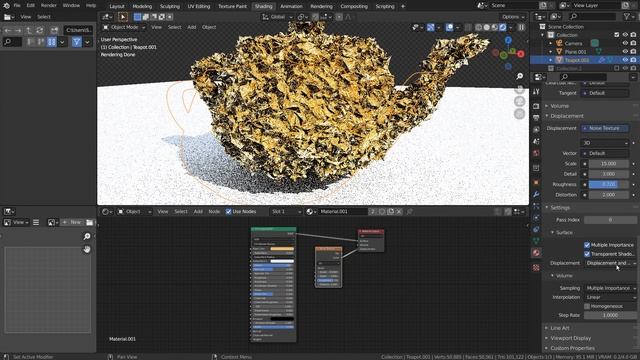
Task: Create new folder in file browser
Action: click(54, 30)
